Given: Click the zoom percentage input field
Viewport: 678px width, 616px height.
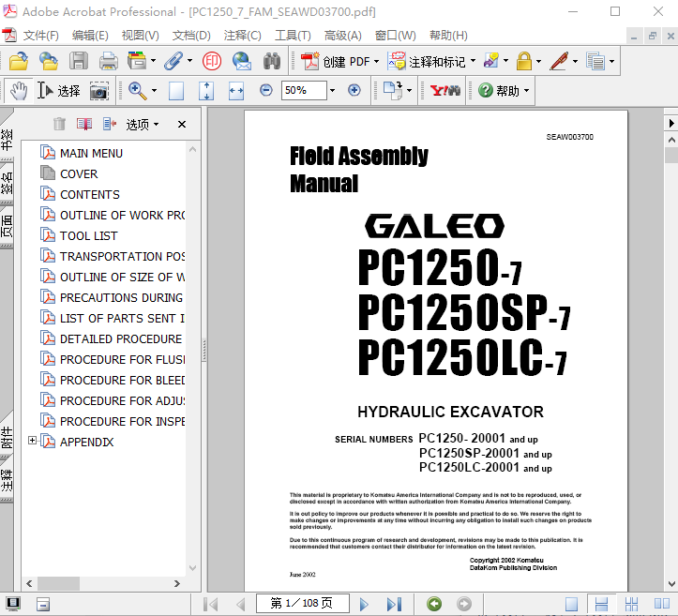Looking at the screenshot, I should coord(304,90).
